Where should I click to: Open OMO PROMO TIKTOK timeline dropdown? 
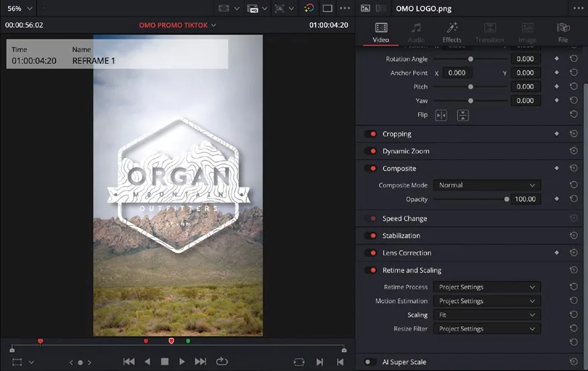(x=177, y=25)
